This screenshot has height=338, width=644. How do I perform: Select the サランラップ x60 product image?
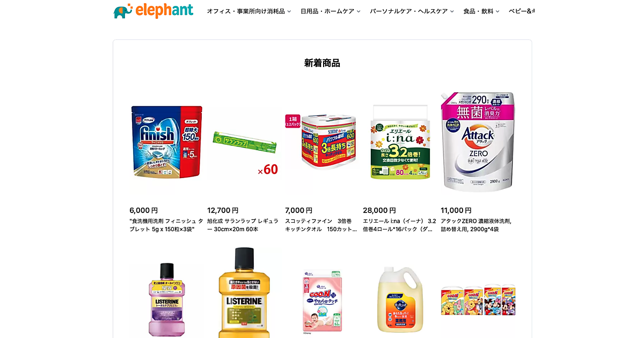pyautogui.click(x=245, y=141)
